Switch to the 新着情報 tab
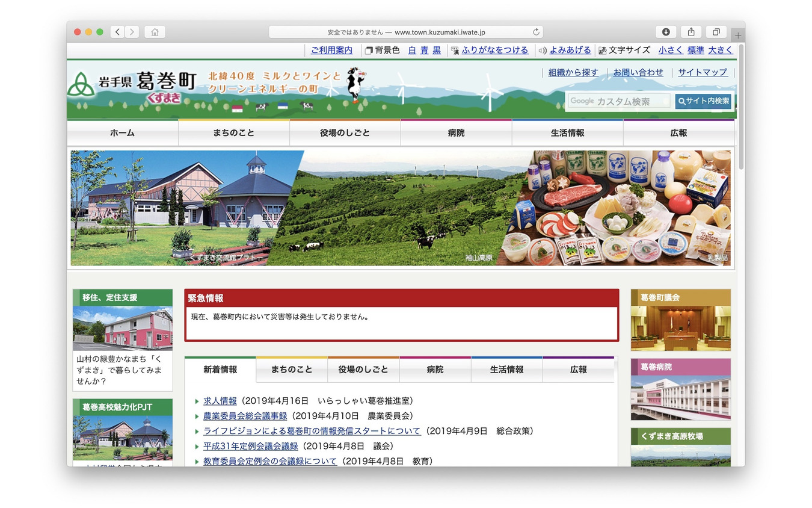812x508 pixels. [x=221, y=370]
